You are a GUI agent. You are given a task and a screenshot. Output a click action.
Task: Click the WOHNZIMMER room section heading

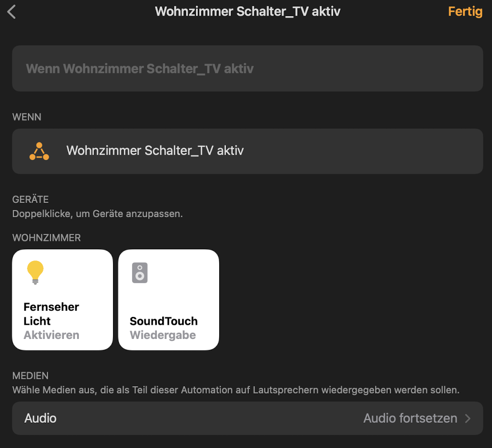pos(46,238)
